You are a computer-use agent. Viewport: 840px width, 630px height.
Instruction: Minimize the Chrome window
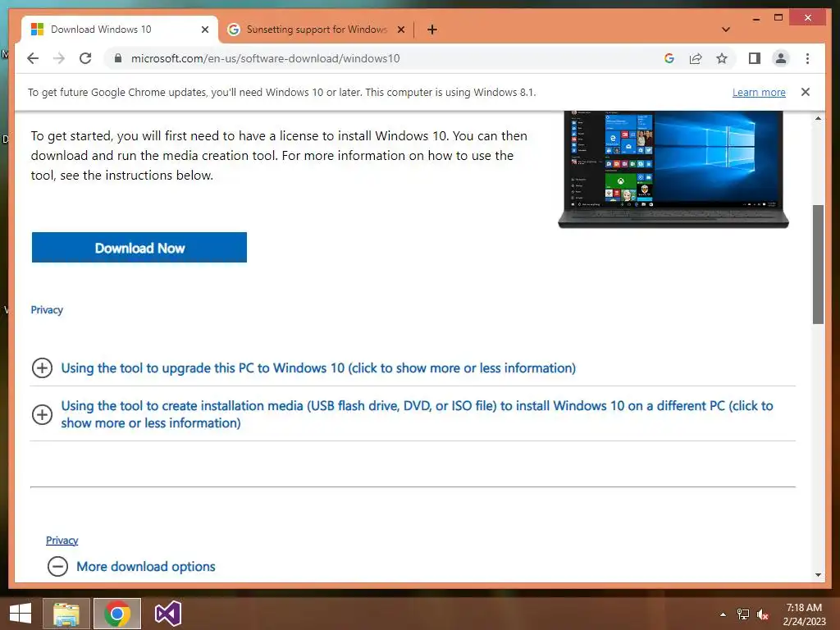click(756, 18)
